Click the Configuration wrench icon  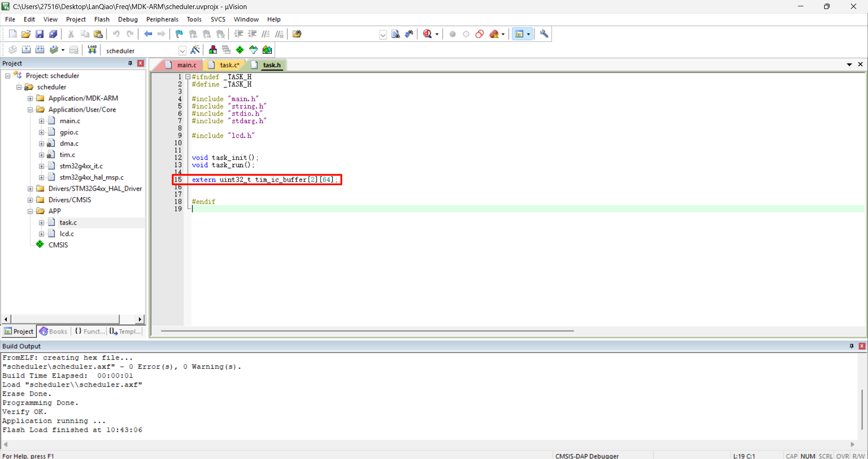544,34
